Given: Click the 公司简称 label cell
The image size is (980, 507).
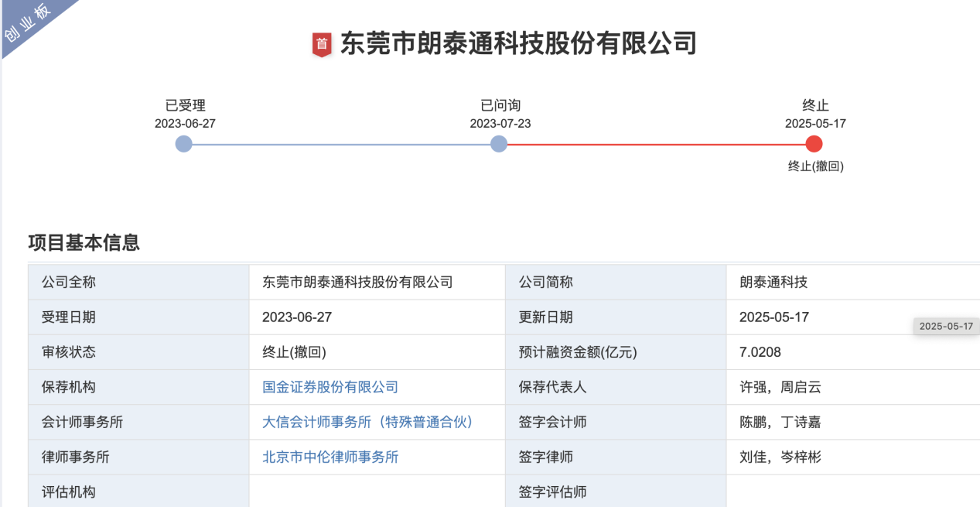Looking at the screenshot, I should pyautogui.click(x=616, y=283).
